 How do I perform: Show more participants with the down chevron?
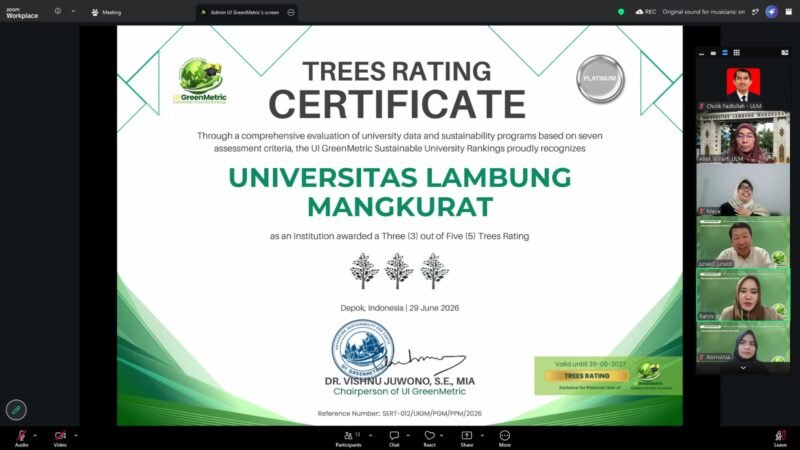pyautogui.click(x=743, y=368)
